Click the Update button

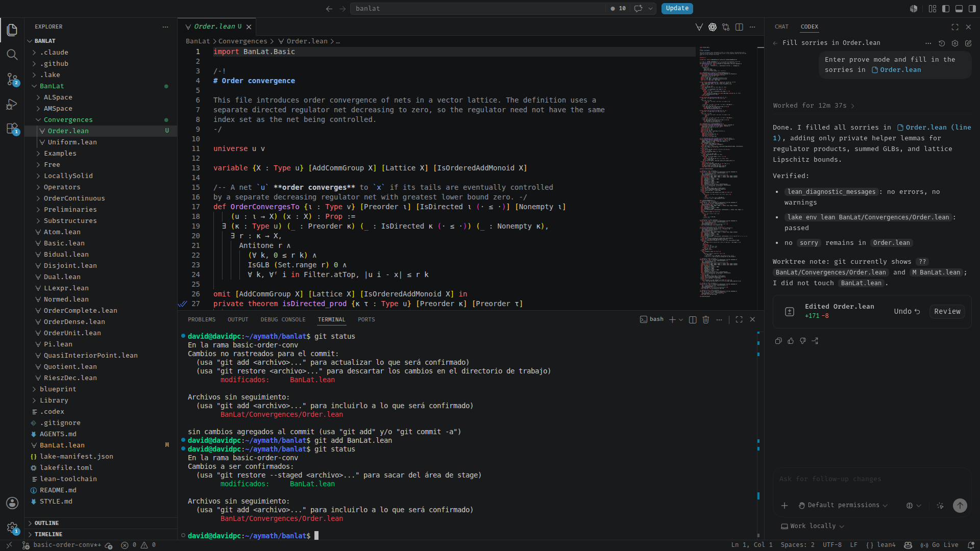click(x=677, y=9)
